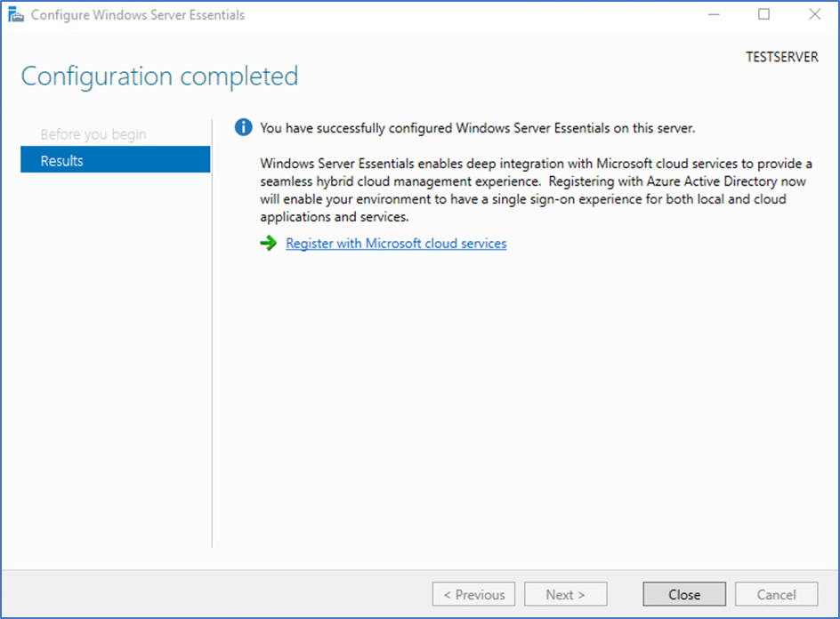Click the successfully configured message text
Screen dimensions: 840x619
477,128
